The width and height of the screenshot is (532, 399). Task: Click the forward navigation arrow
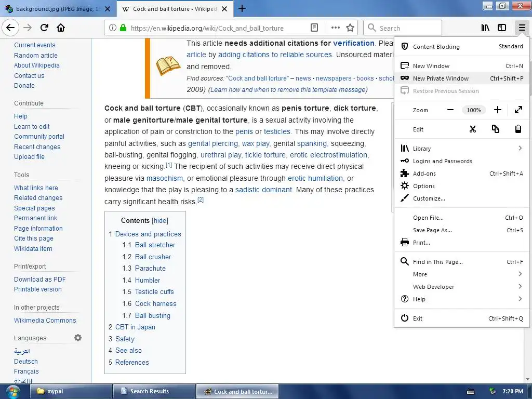[28, 28]
